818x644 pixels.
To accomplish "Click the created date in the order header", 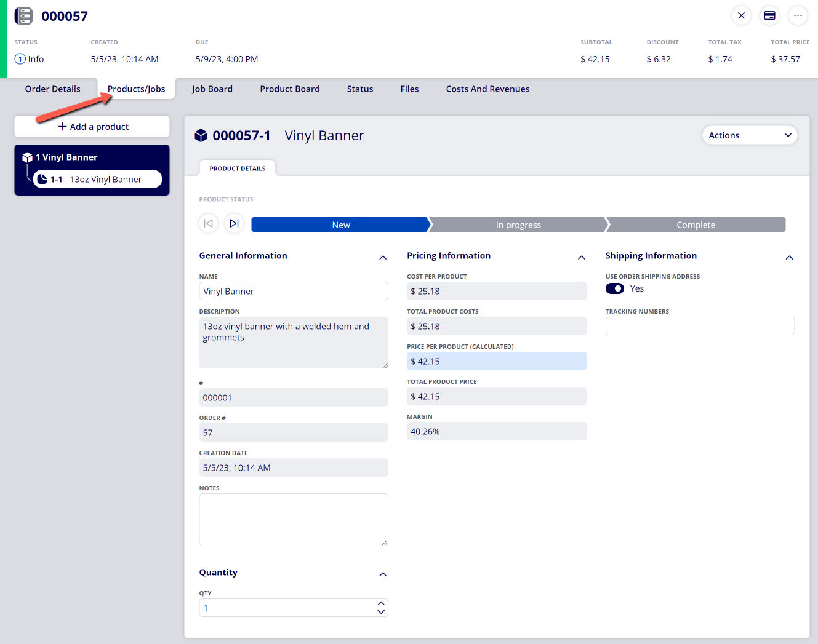I will tap(124, 59).
